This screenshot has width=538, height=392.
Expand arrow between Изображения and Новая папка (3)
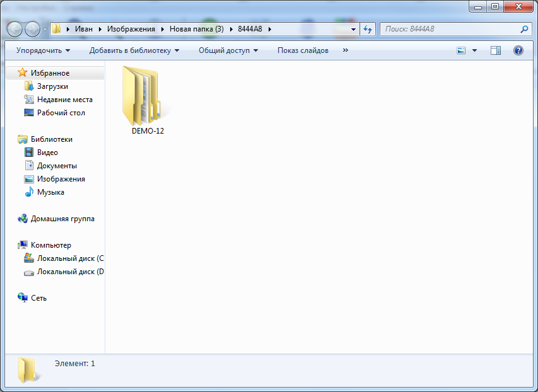click(162, 29)
